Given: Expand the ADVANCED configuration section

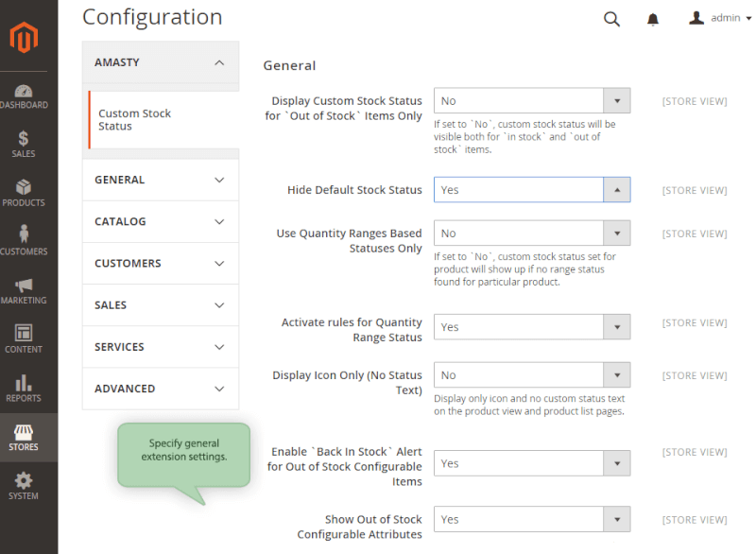Looking at the screenshot, I should pos(160,389).
